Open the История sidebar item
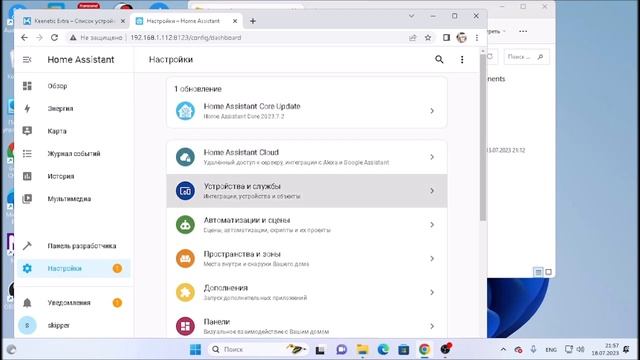640x360 pixels. [74, 176]
